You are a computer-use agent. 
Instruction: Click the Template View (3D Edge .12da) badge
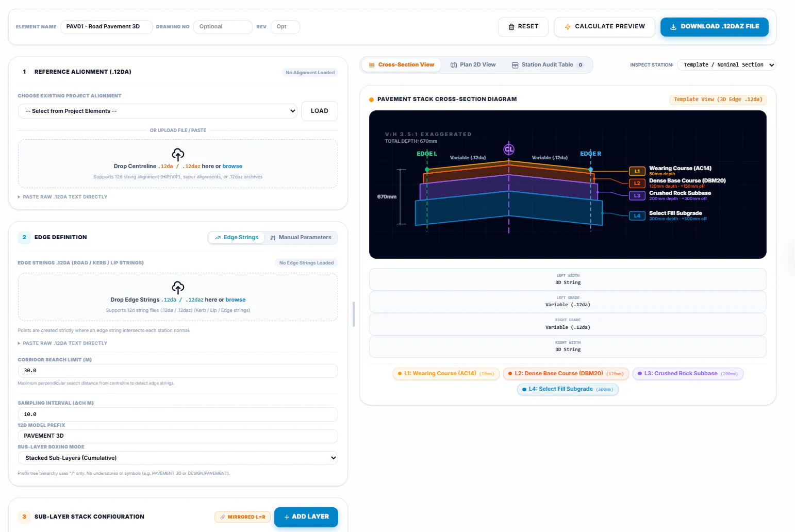point(718,99)
